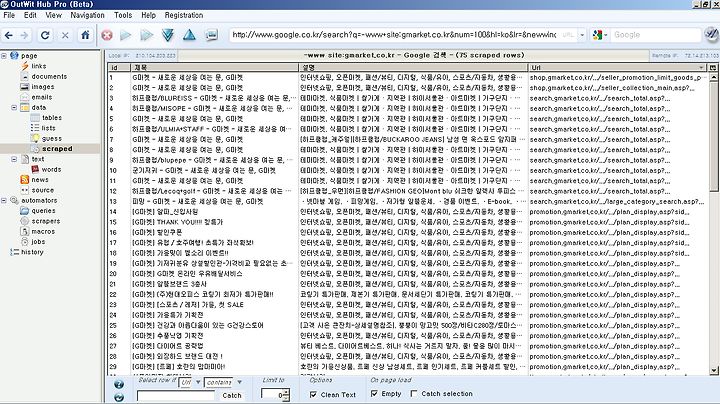Open the history view
The height and width of the screenshot is (404, 720).
tap(32, 252)
